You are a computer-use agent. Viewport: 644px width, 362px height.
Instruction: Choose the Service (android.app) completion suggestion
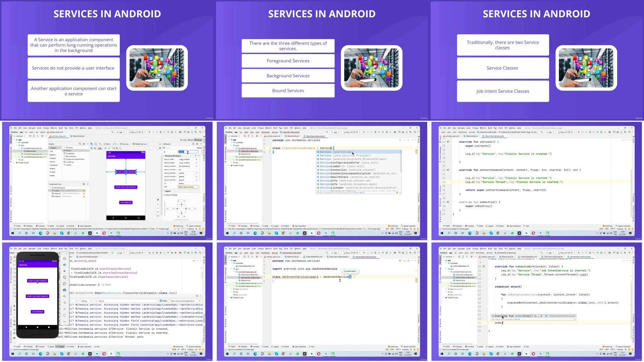[358, 152]
